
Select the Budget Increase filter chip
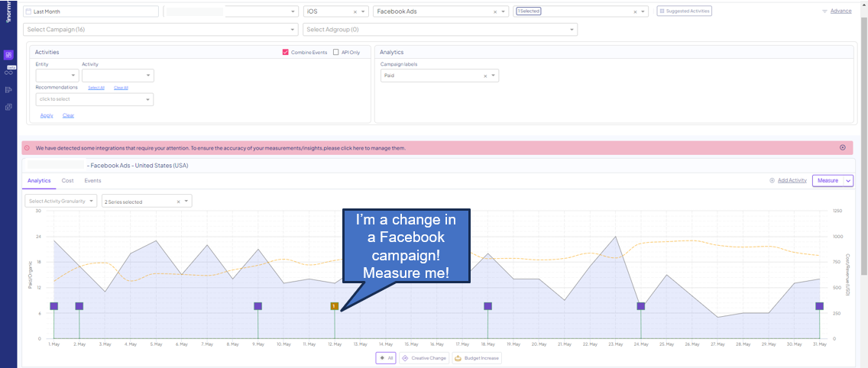point(477,358)
